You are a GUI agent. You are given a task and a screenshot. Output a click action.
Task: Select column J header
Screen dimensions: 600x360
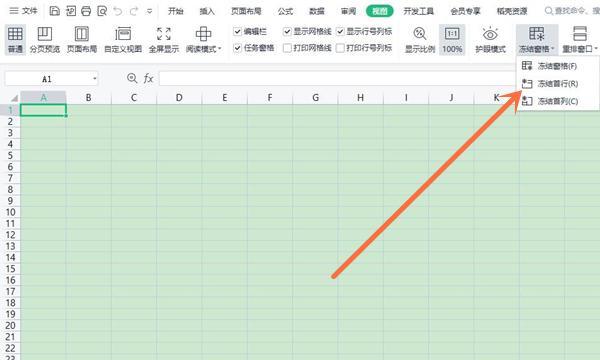coord(452,98)
